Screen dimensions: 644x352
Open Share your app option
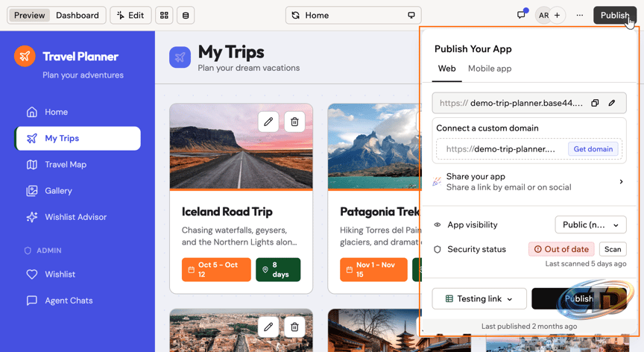[x=529, y=181]
